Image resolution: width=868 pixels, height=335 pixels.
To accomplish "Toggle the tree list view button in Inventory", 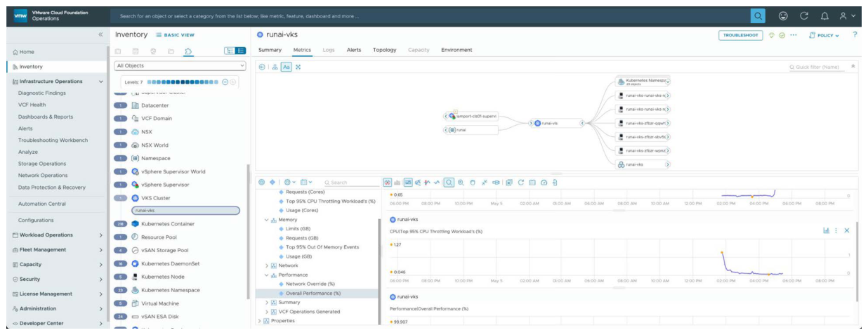I will tap(229, 51).
